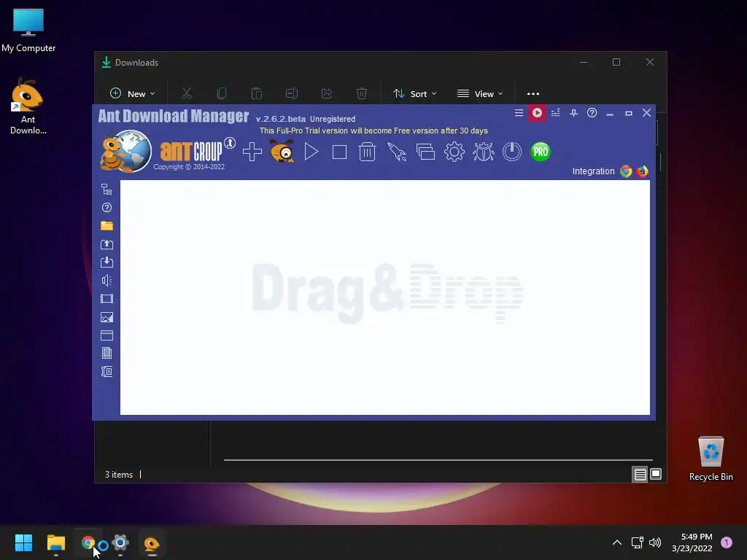
Task: Click the rocket-shaped icon in Ant toolbar
Action: pyautogui.click(x=396, y=152)
